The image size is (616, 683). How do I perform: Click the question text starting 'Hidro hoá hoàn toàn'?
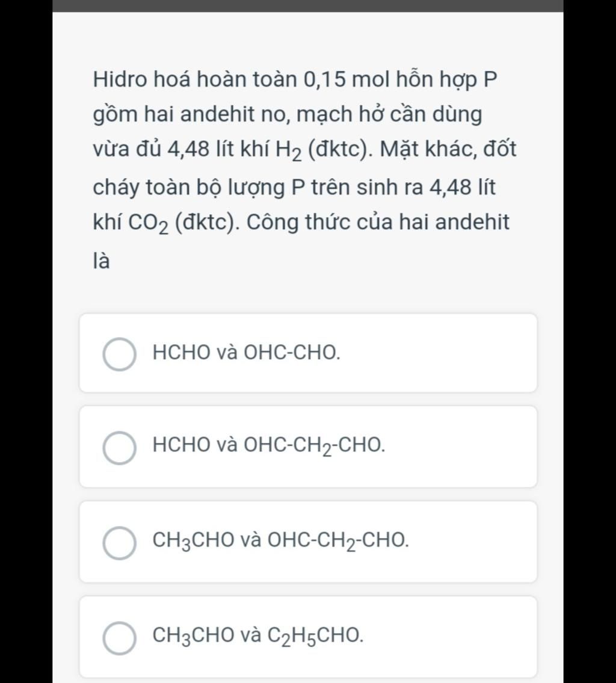(305, 170)
